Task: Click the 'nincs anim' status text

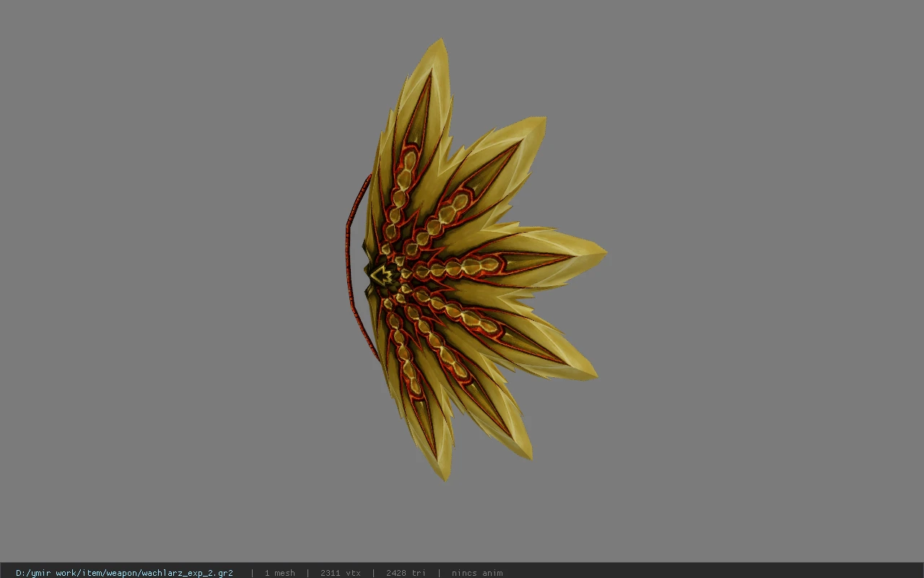Action: tap(477, 573)
